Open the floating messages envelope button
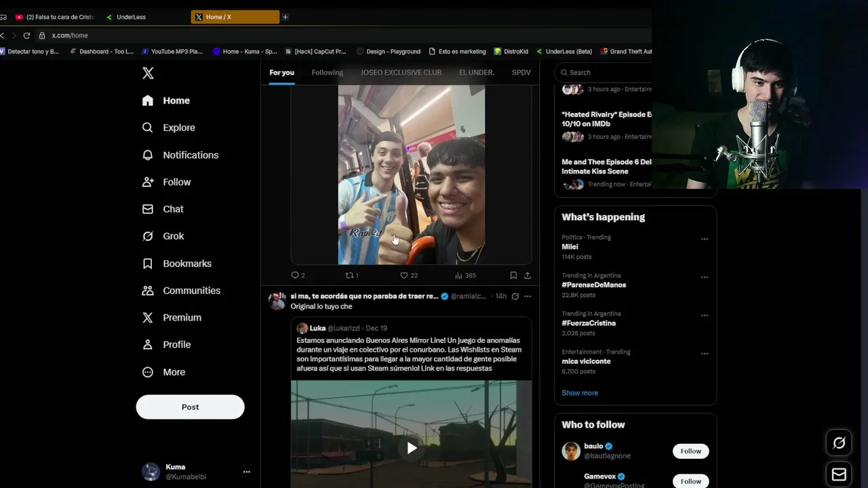 click(839, 474)
